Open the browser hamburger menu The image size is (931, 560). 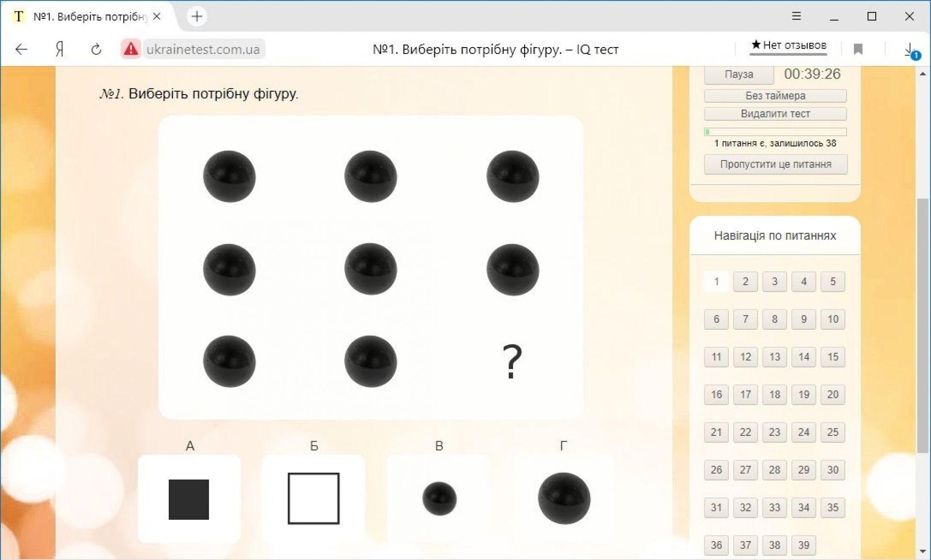click(796, 16)
